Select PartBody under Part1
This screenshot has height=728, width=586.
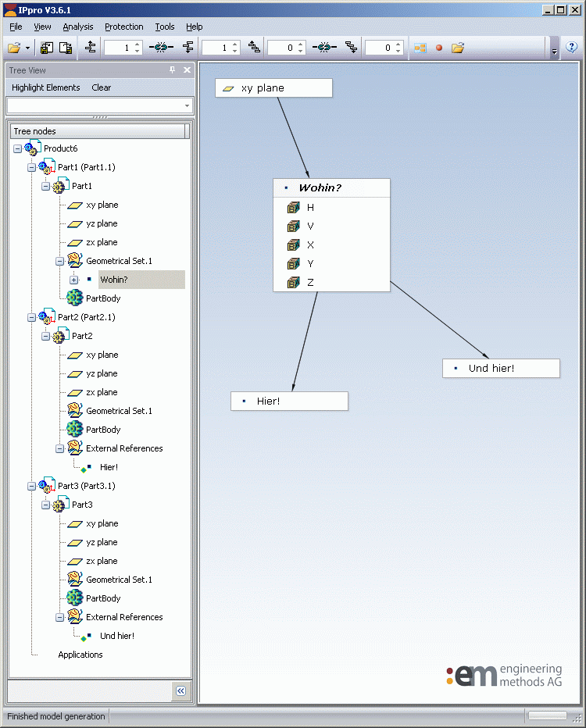(x=103, y=298)
